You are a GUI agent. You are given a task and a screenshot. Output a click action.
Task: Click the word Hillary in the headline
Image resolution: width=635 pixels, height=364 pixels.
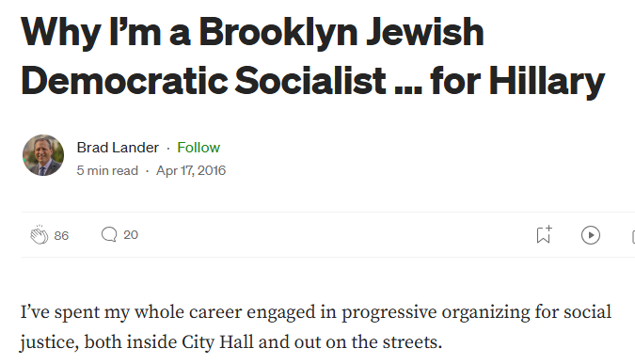547,81
